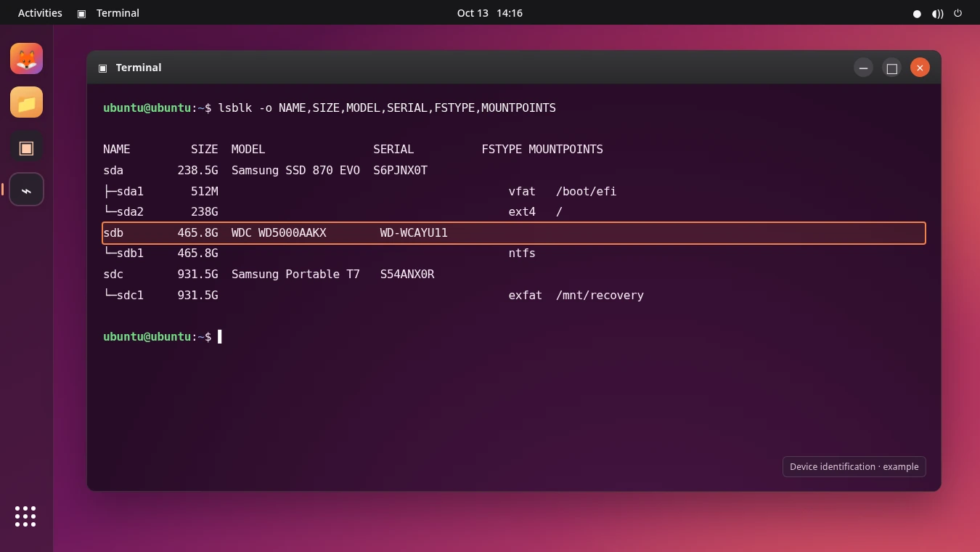The height and width of the screenshot is (552, 980).
Task: Click the 'Device identification · example' label
Action: click(x=854, y=466)
